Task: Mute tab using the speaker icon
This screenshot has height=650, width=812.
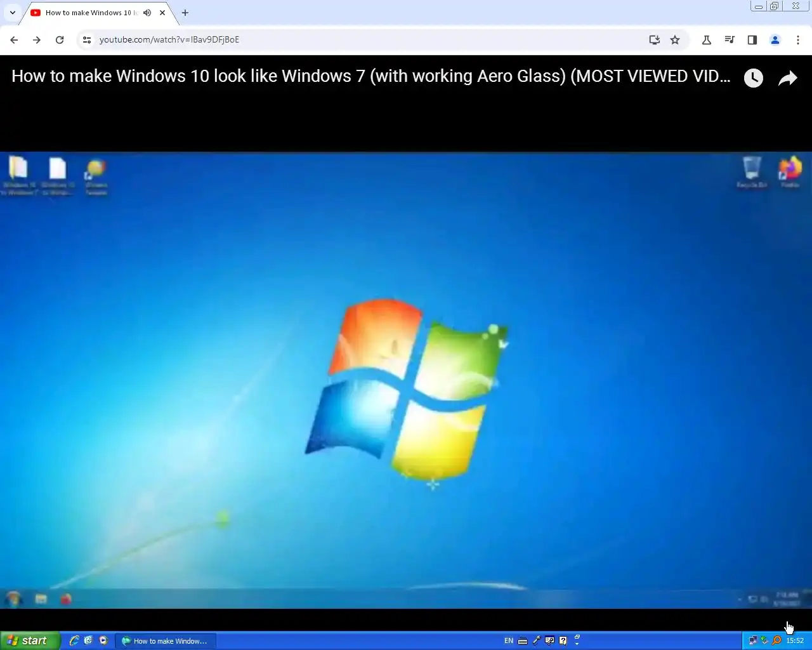Action: point(147,13)
